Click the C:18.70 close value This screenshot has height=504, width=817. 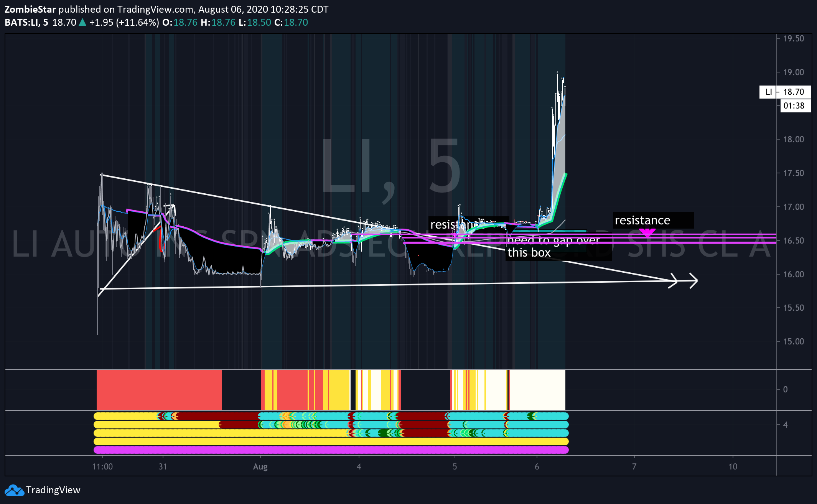click(x=291, y=22)
